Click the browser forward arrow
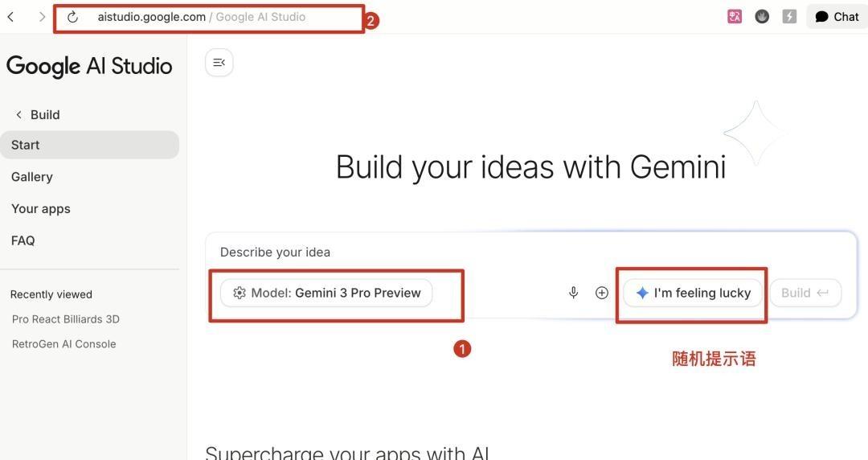The image size is (868, 460). pyautogui.click(x=42, y=17)
